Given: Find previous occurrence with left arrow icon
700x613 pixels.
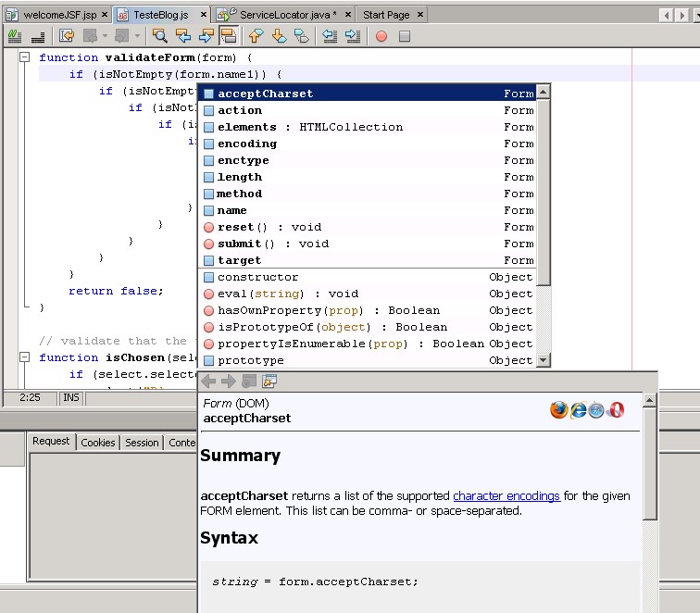Looking at the screenshot, I should click(x=183, y=36).
